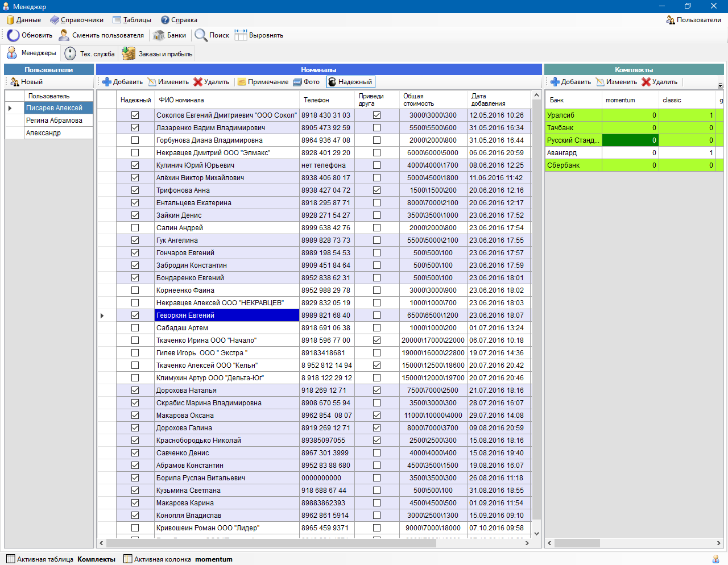The width and height of the screenshot is (728, 565).
Task: Click Данные menu database icon
Action: pos(10,20)
